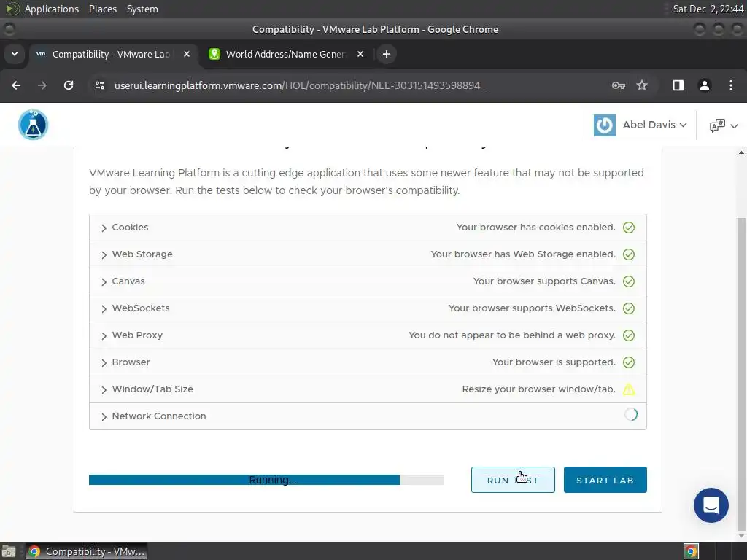Viewport: 747px width, 560px height.
Task: Click the clock showing Sat Dec 2
Action: pos(708,9)
